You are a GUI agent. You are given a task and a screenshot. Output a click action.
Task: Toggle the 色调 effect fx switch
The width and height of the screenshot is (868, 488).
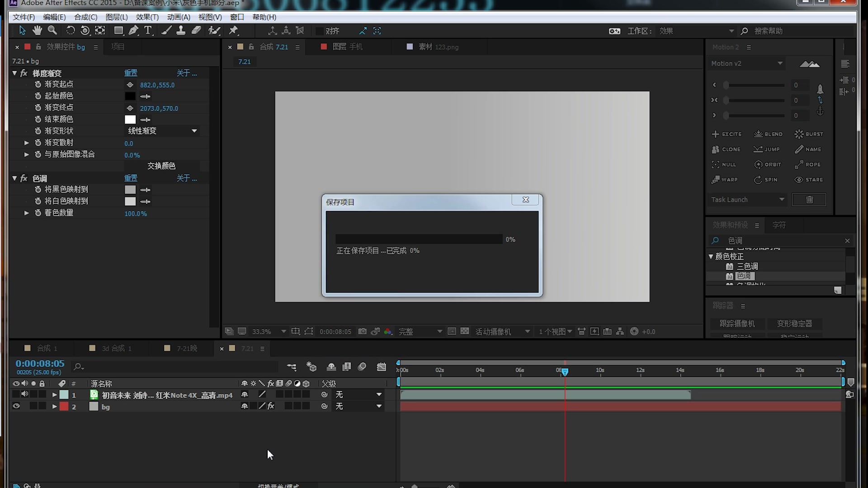[x=24, y=178]
